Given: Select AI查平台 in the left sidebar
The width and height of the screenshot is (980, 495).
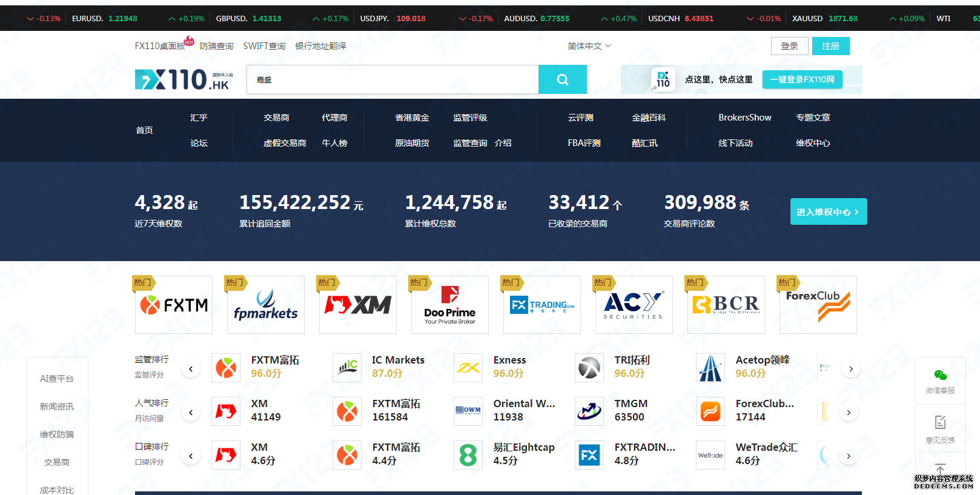Looking at the screenshot, I should click(57, 379).
